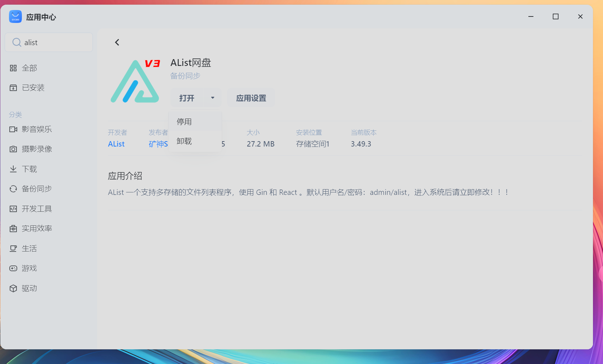This screenshot has height=364, width=603.
Task: Select the 开发工具 category label
Action: [37, 209]
